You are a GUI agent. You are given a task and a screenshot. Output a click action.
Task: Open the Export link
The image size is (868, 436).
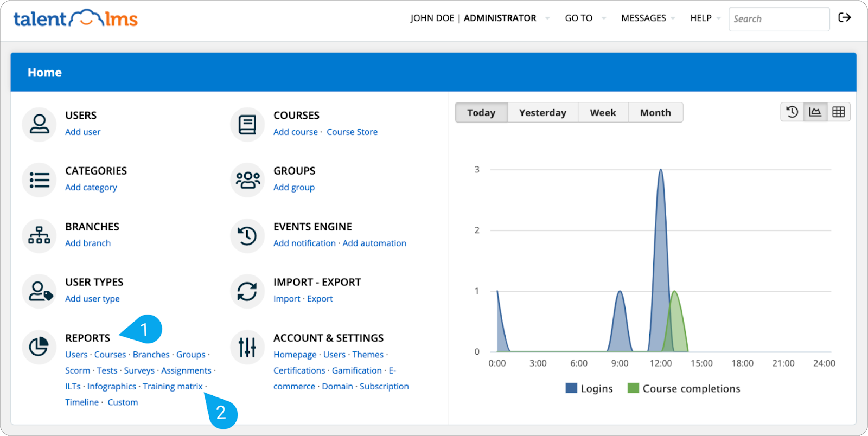point(320,298)
